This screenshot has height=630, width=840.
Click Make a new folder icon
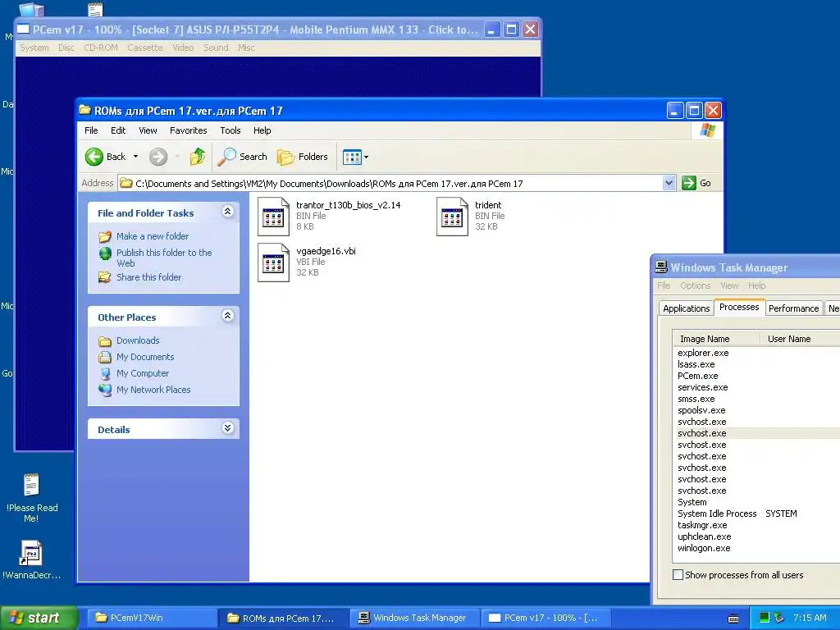[x=105, y=236]
